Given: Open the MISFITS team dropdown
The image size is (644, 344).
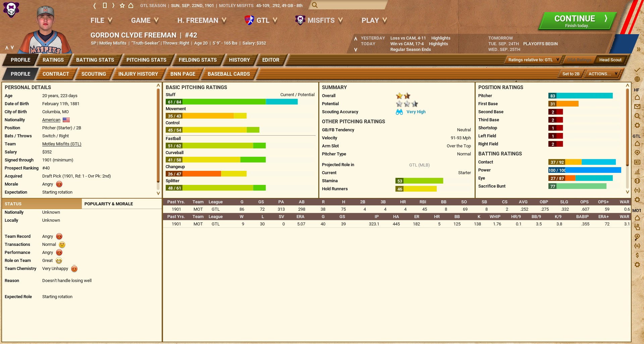Looking at the screenshot, I should pos(319,20).
